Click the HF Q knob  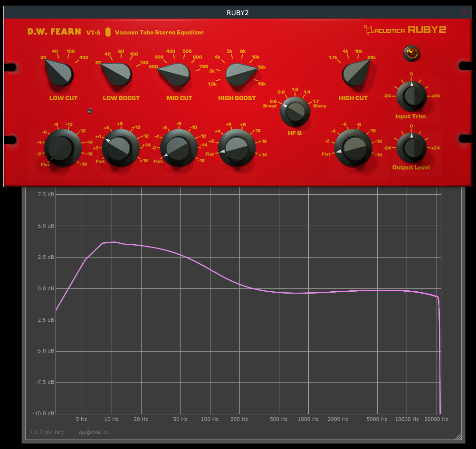(x=295, y=111)
